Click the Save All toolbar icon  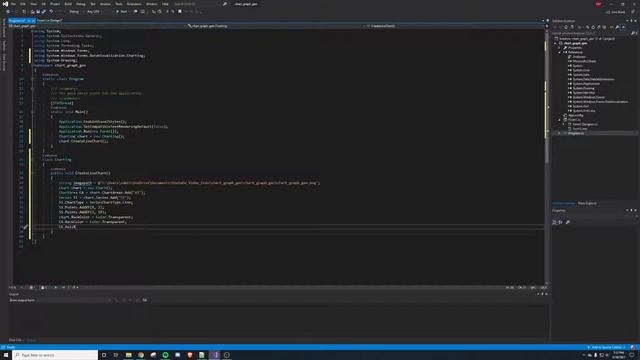click(44, 12)
